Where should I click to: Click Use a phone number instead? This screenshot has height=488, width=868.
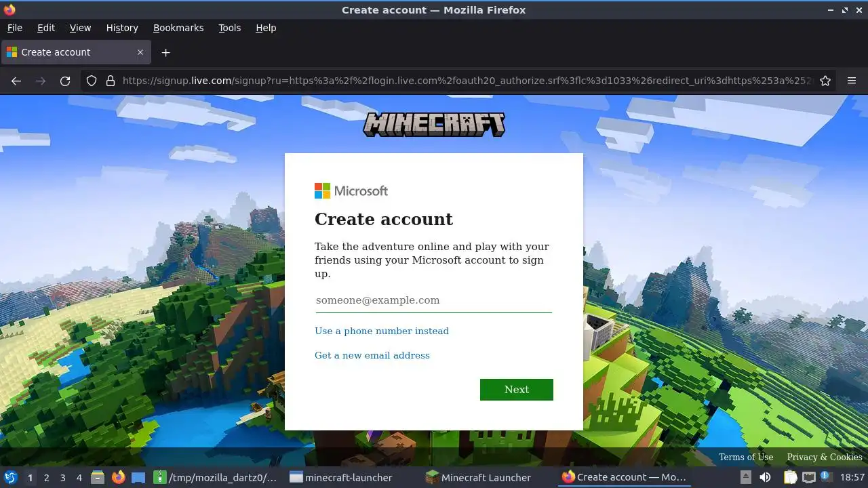coord(382,331)
